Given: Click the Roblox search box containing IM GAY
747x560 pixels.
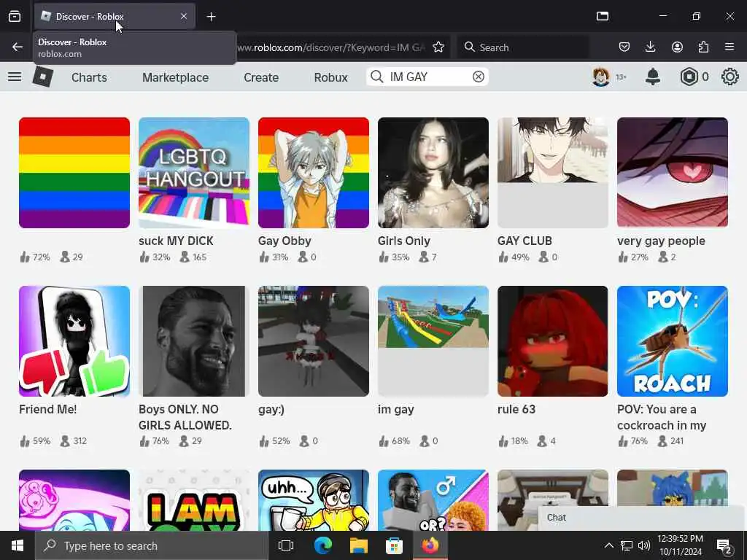Looking at the screenshot, I should click(427, 77).
